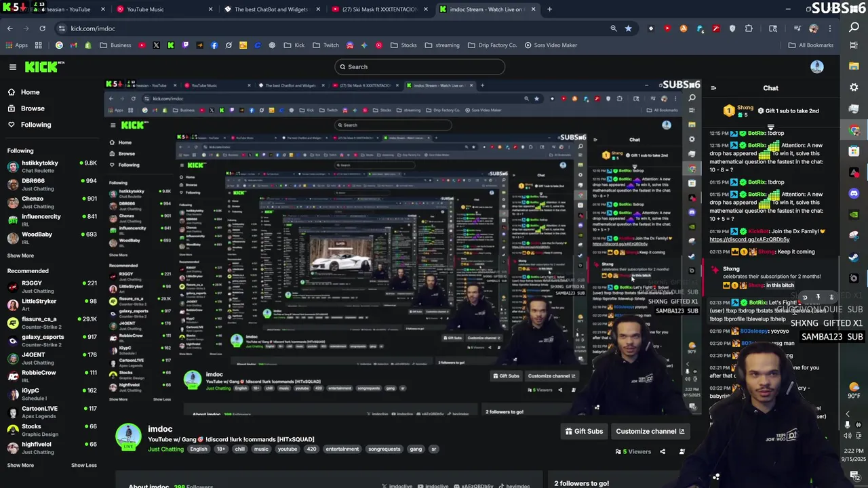
Task: Click the Kick logo in header
Action: (x=44, y=66)
